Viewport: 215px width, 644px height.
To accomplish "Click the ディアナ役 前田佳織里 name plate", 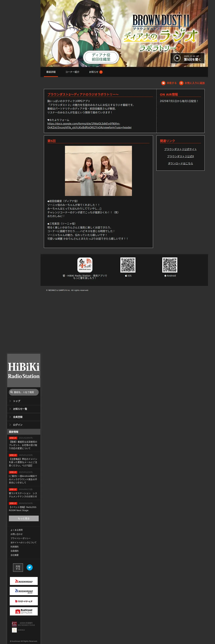I will tap(101, 57).
